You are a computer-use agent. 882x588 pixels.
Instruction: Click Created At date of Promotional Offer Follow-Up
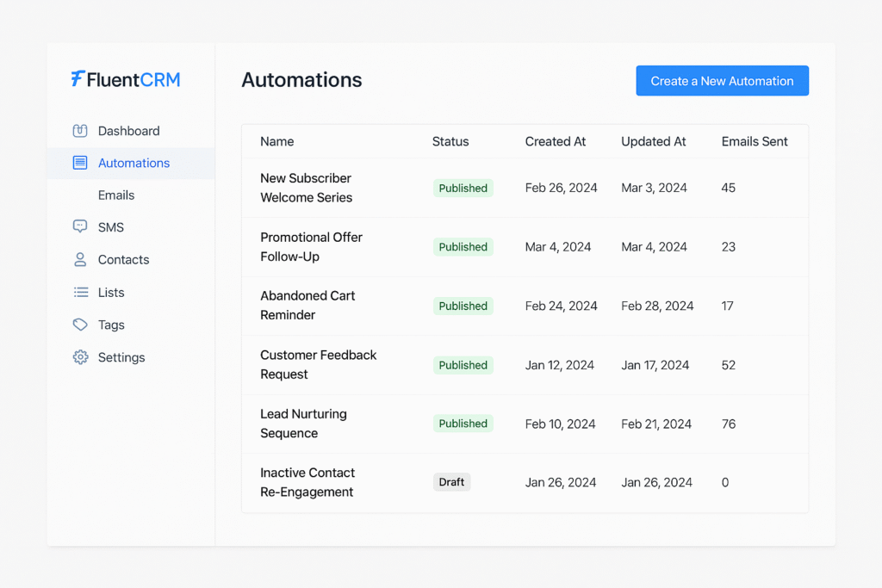pyautogui.click(x=558, y=247)
